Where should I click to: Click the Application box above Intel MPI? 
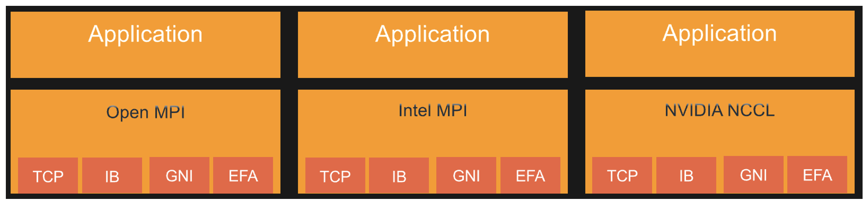coord(433,45)
